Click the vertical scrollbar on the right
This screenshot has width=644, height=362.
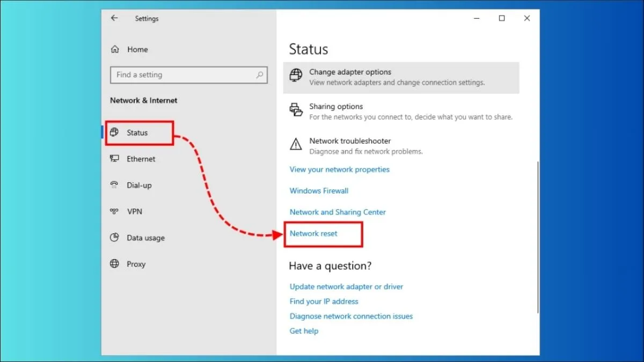pos(537,236)
